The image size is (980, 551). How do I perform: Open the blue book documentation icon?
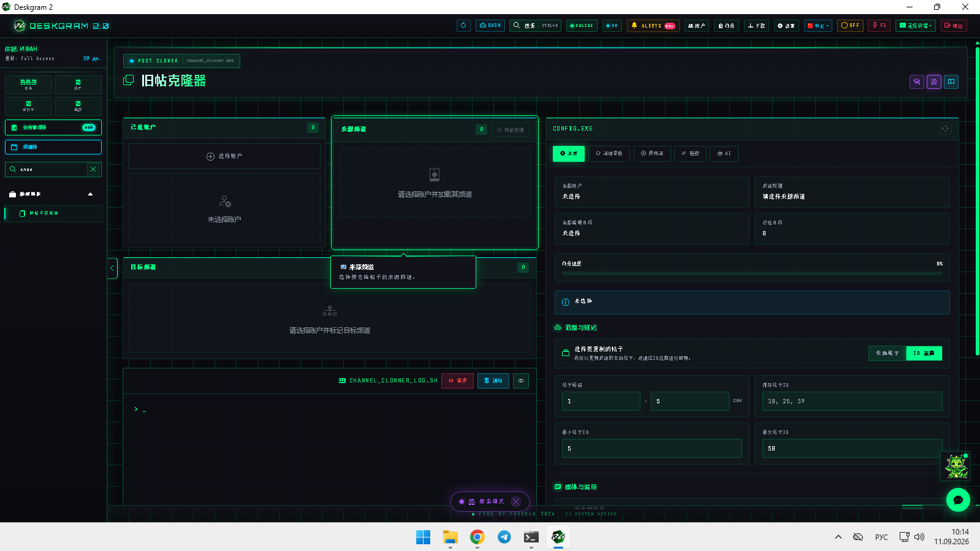pyautogui.click(x=951, y=82)
